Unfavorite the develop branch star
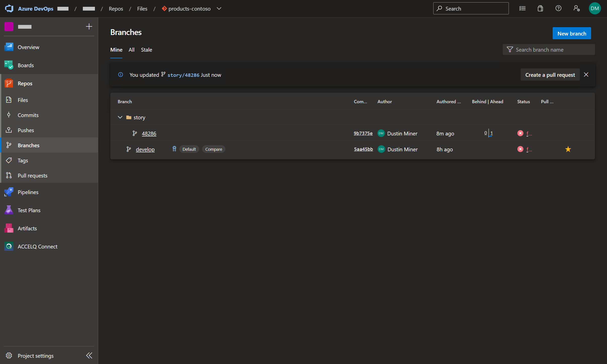607x364 pixels. (568, 149)
